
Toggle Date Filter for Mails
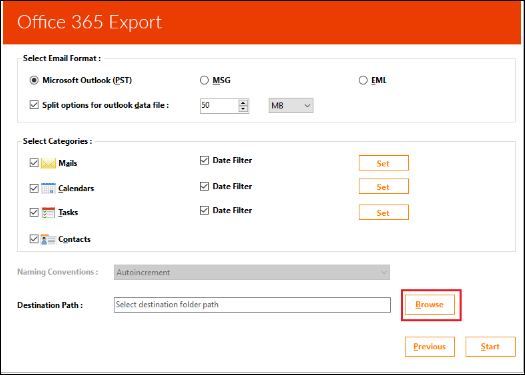click(204, 161)
